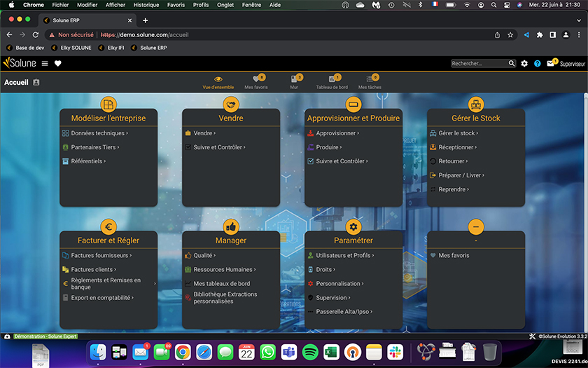
Task: Click the Rechercher search field
Action: pyautogui.click(x=479, y=64)
